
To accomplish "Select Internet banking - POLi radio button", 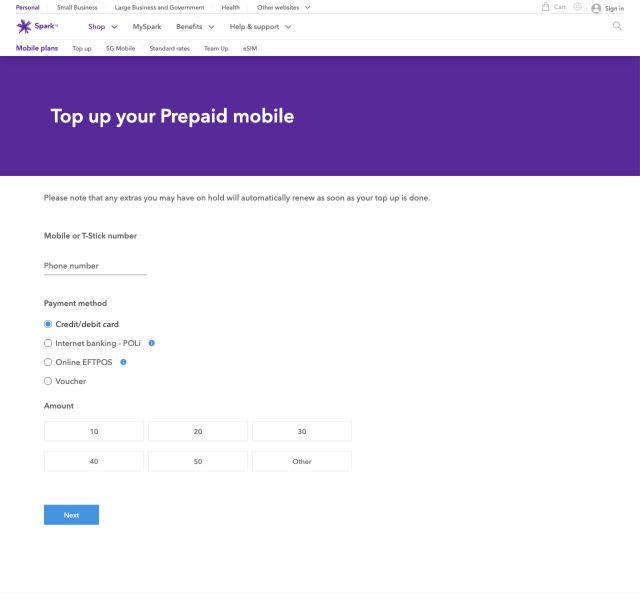I will 48,343.
